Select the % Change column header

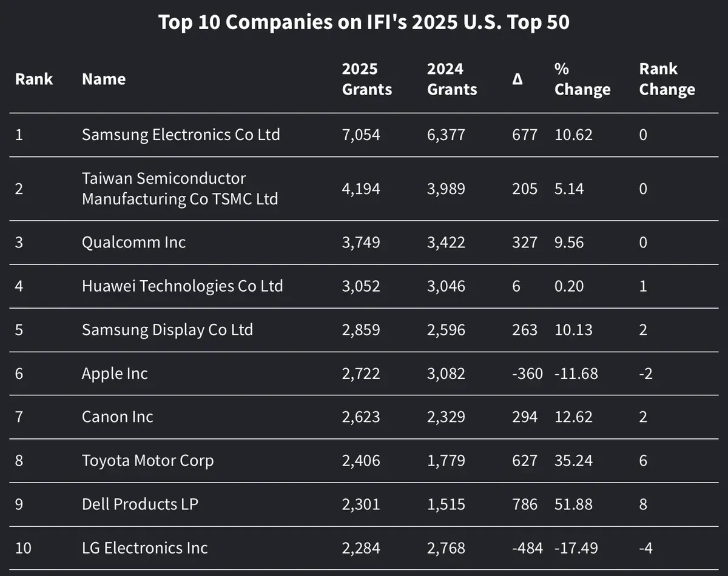(x=582, y=79)
